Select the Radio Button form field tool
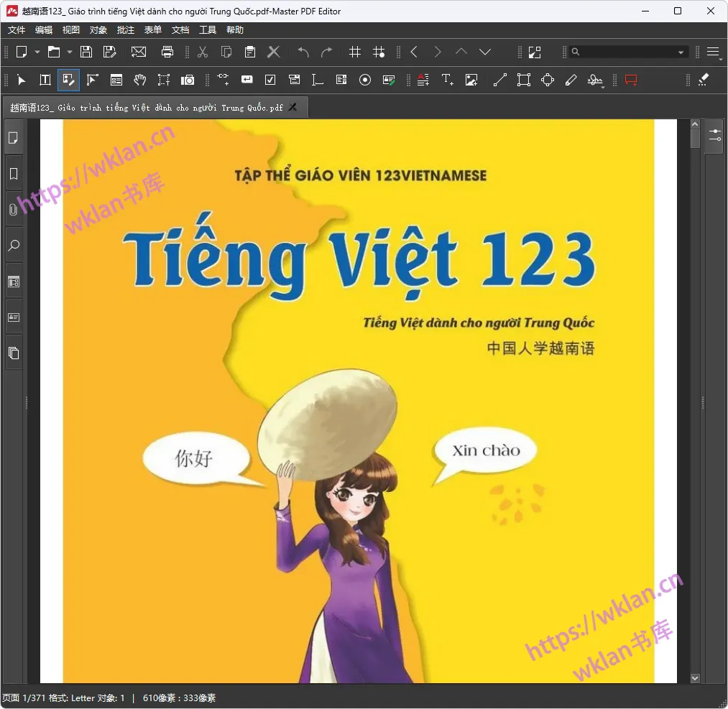Image resolution: width=728 pixels, height=709 pixels. pyautogui.click(x=365, y=80)
